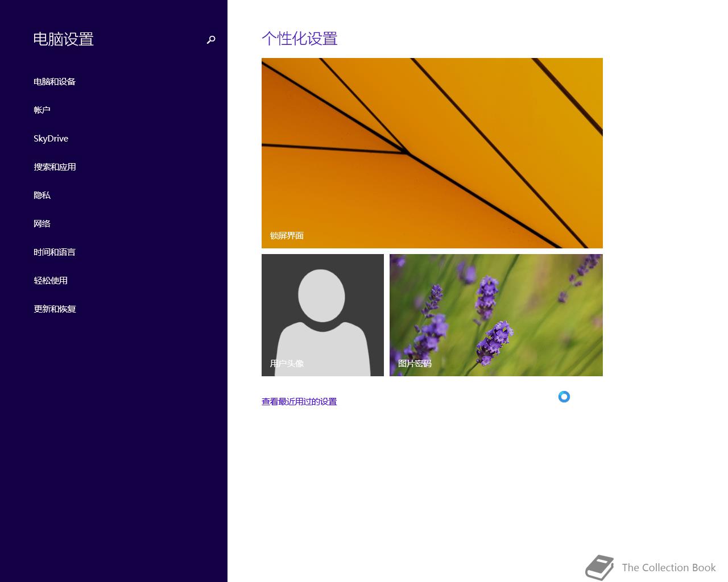
Task: Click the search magnifier icon
Action: coord(211,40)
